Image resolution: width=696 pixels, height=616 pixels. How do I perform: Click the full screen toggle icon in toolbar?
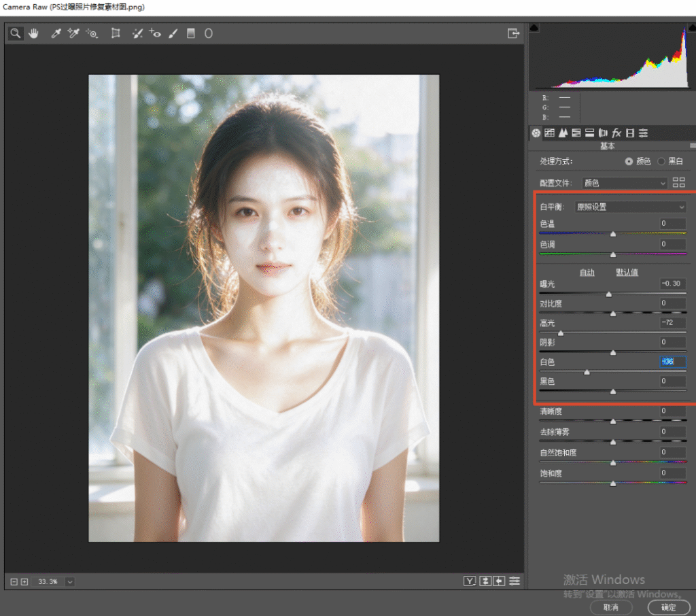tap(514, 33)
